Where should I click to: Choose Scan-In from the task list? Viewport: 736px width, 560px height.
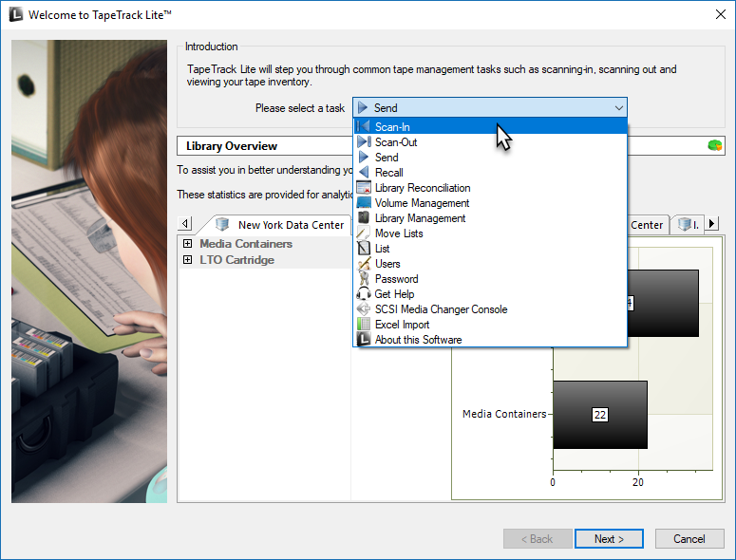coord(490,126)
